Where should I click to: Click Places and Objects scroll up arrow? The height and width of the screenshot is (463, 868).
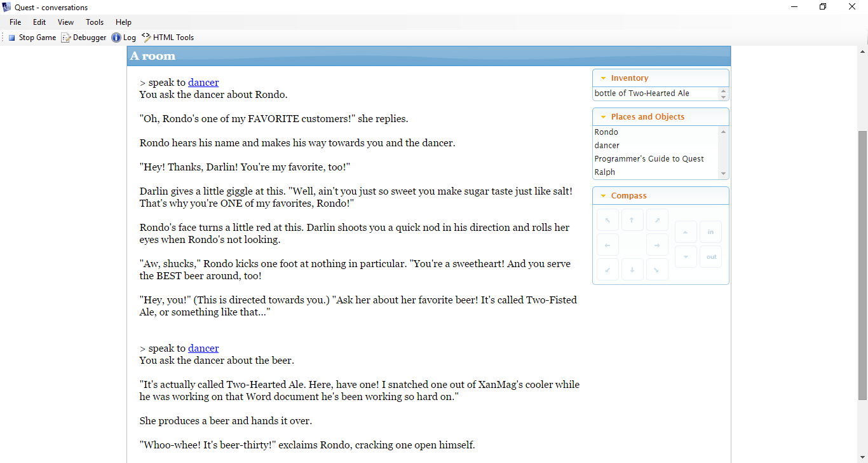pos(723,131)
